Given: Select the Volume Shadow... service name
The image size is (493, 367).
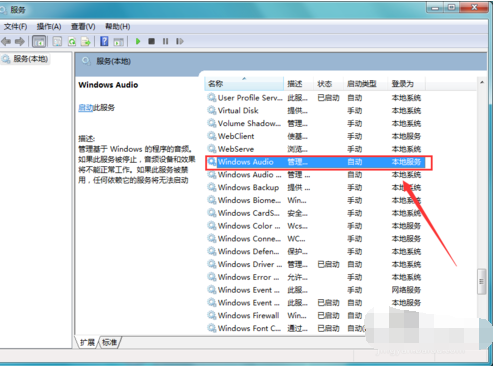Looking at the screenshot, I should tap(249, 123).
